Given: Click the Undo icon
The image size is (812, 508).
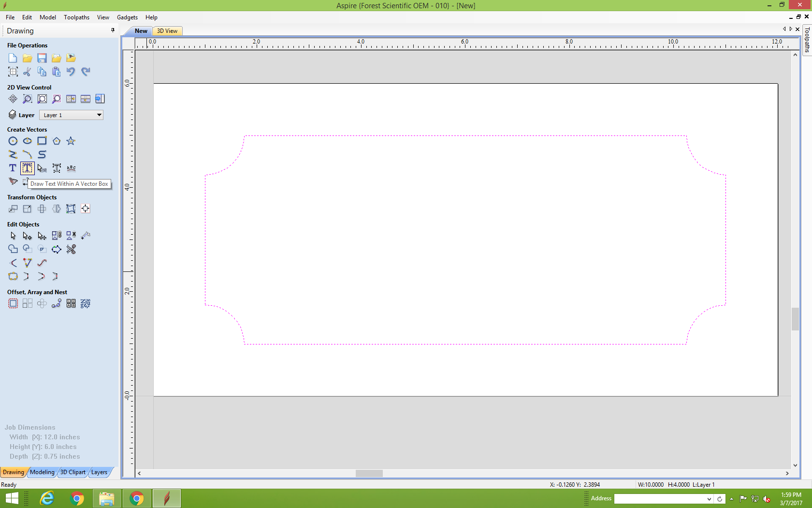Looking at the screenshot, I should coord(71,72).
